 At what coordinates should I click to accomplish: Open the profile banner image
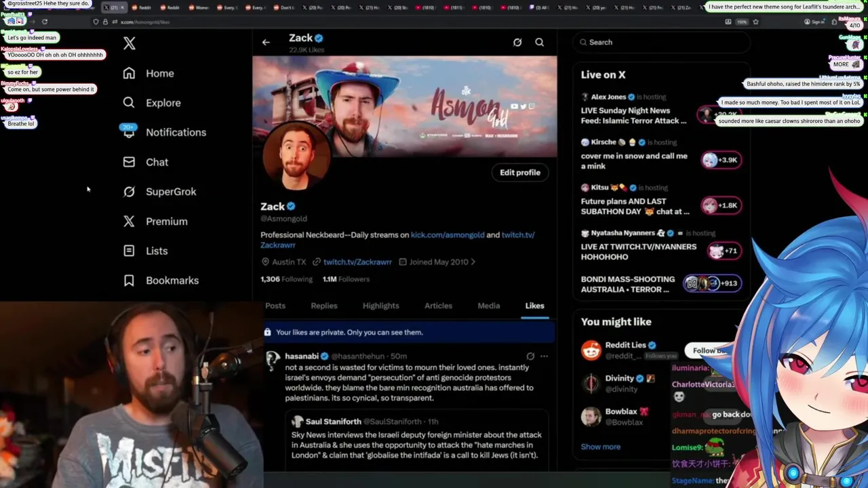(x=405, y=106)
